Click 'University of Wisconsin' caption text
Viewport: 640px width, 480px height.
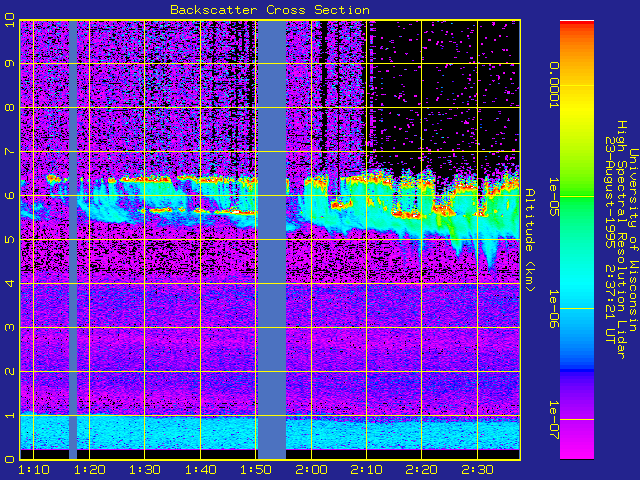pos(633,240)
